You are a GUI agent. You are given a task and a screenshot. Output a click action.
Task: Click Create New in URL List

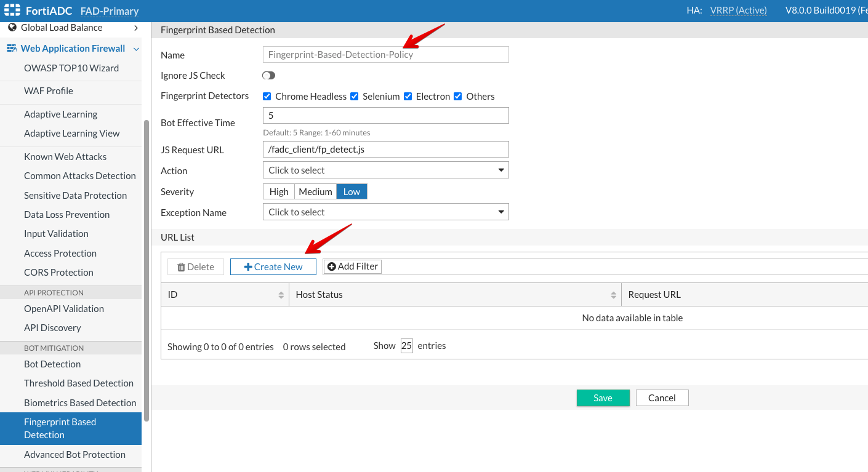pos(273,266)
